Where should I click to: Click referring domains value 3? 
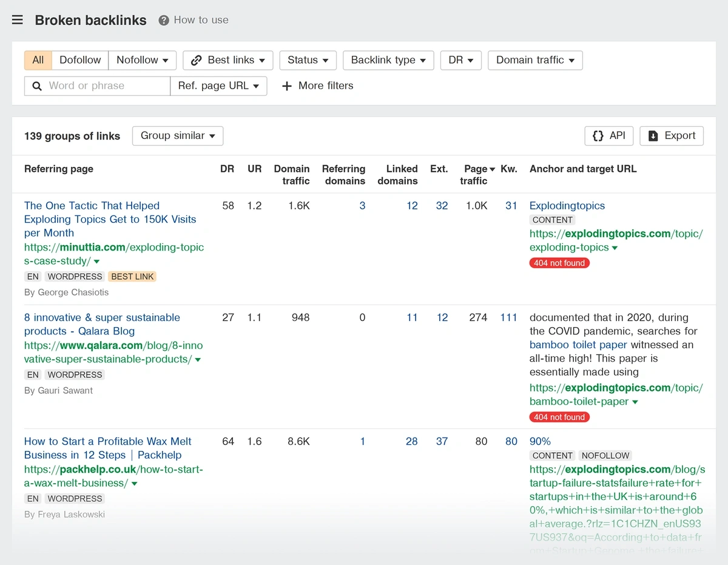tap(362, 206)
